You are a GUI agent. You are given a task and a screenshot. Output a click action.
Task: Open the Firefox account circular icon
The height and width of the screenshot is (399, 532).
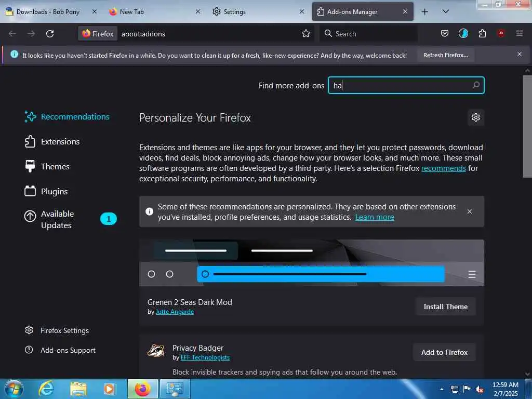tap(463, 33)
